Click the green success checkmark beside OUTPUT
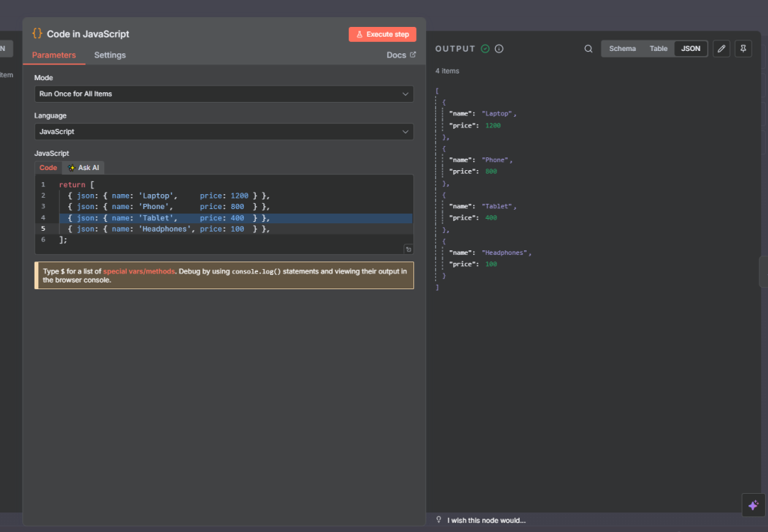This screenshot has width=768, height=532. 485,49
